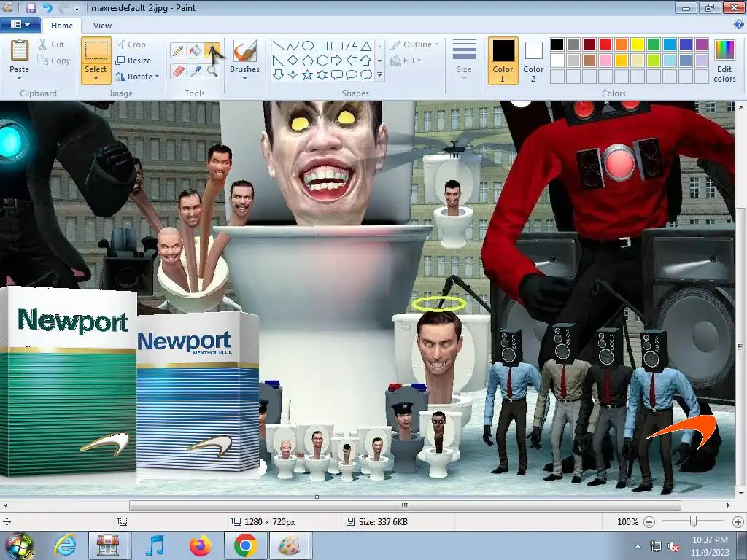Choose the Five-point star shape
This screenshot has height=560, width=747.
tap(308, 75)
